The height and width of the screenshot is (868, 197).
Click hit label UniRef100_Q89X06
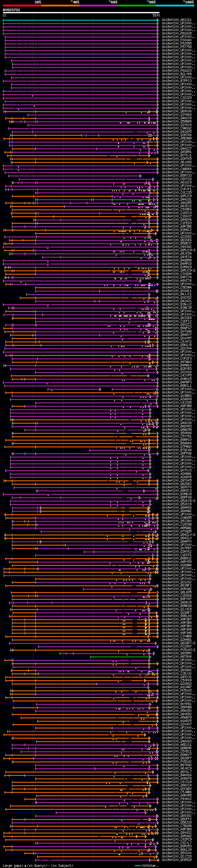click(x=177, y=111)
